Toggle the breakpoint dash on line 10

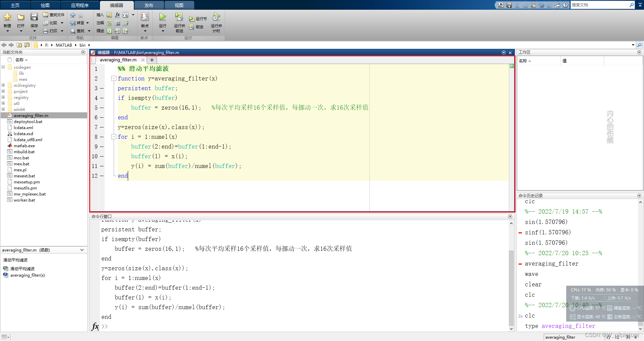pyautogui.click(x=102, y=156)
